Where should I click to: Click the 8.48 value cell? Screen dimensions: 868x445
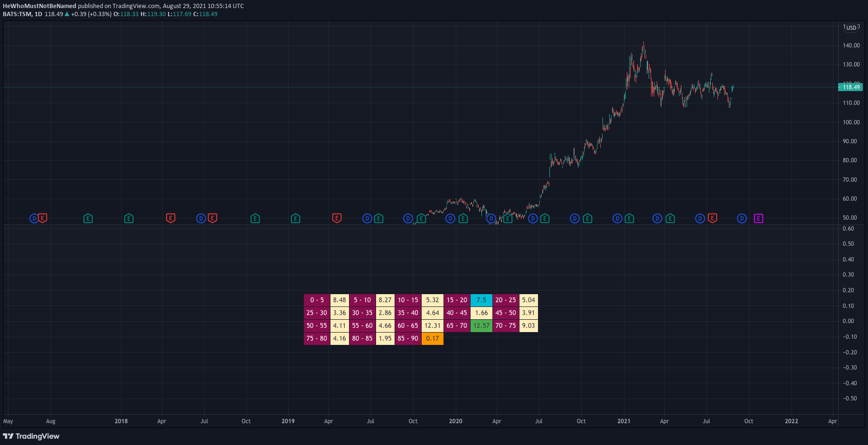click(340, 300)
